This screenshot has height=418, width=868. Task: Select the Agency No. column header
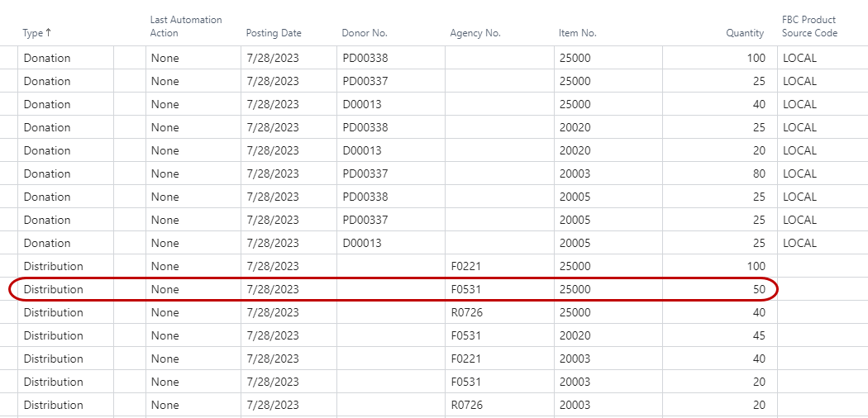click(x=475, y=33)
